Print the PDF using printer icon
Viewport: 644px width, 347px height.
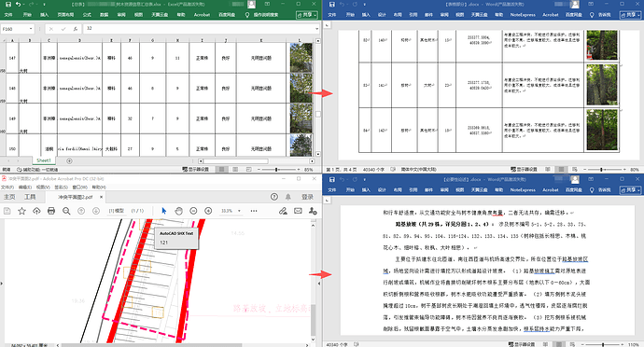pyautogui.click(x=51, y=211)
